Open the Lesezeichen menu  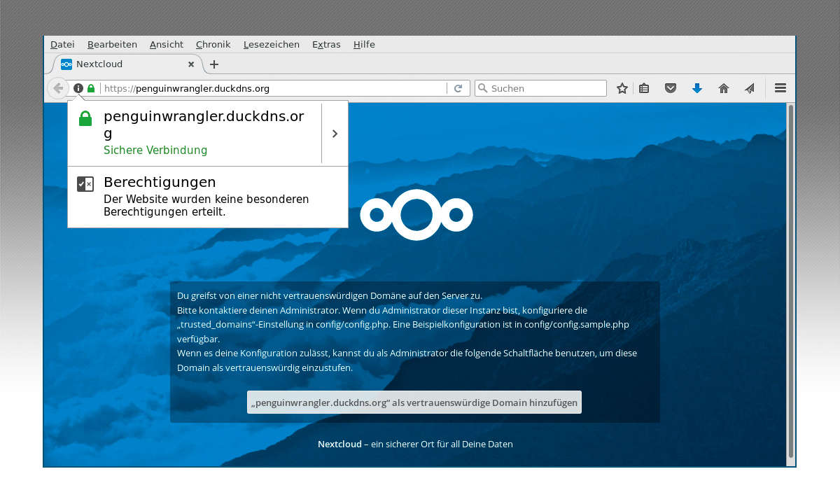pyautogui.click(x=272, y=44)
